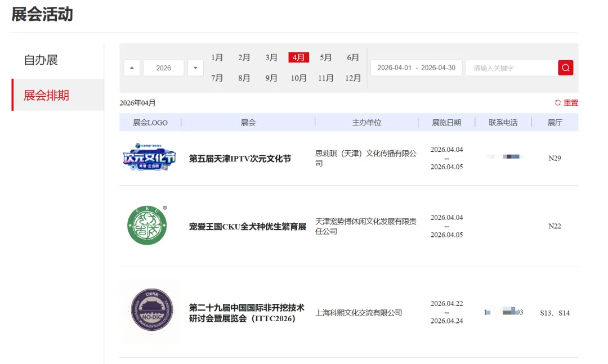
Task: Click the reset refresh icon
Action: click(x=557, y=103)
